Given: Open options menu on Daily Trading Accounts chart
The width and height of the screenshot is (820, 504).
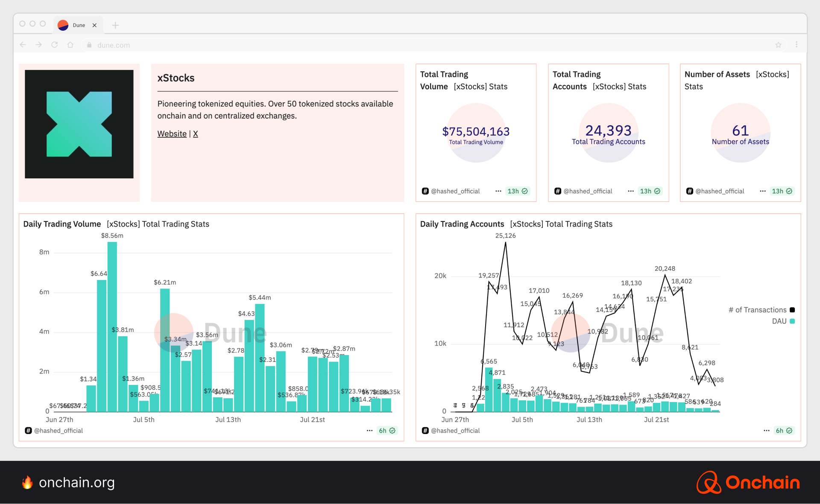Looking at the screenshot, I should pos(766,431).
